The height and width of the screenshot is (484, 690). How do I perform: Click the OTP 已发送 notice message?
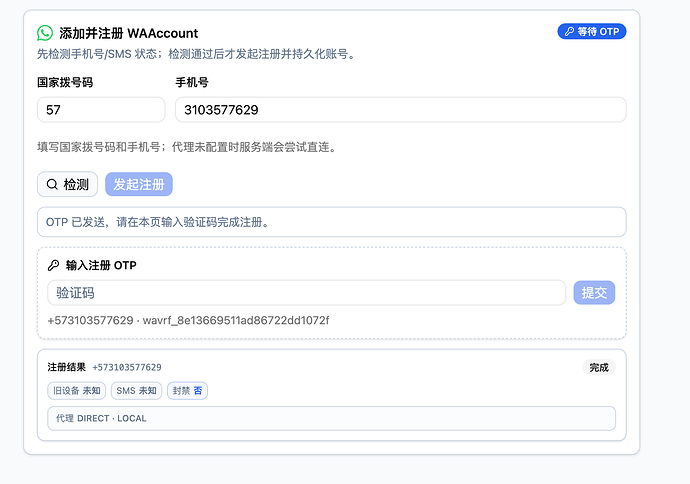pyautogui.click(x=331, y=222)
